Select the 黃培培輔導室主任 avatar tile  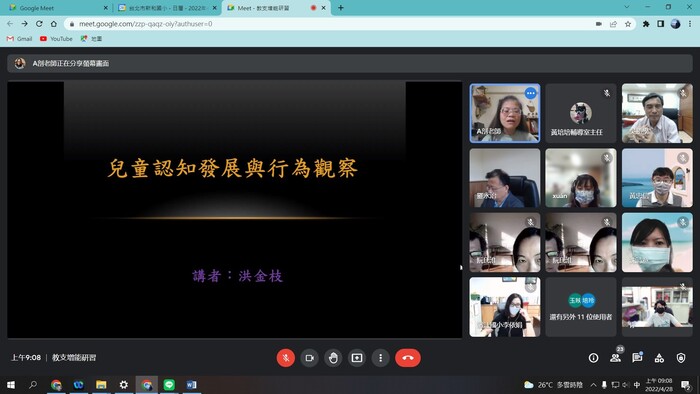[x=581, y=113]
